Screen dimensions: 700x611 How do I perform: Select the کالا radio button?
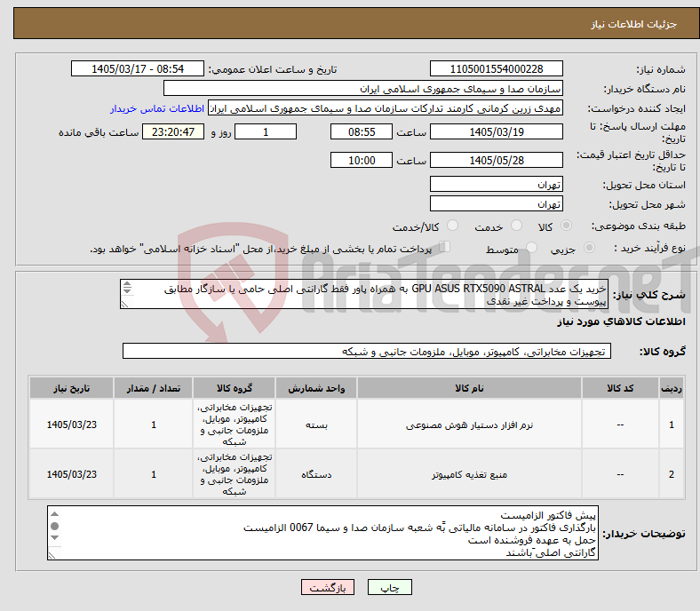click(x=566, y=226)
